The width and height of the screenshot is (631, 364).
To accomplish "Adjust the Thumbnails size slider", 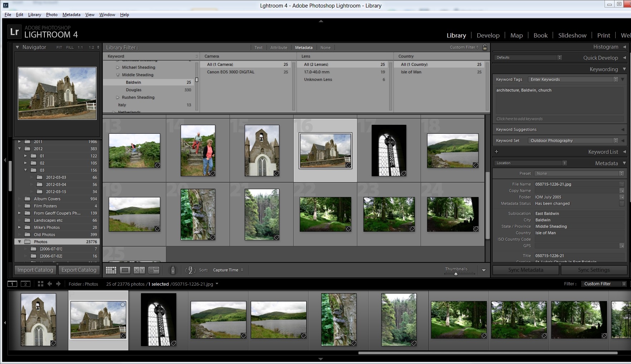I will pyautogui.click(x=456, y=274).
